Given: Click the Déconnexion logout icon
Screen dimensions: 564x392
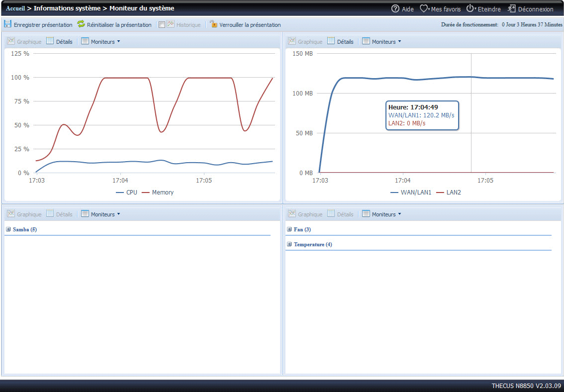Looking at the screenshot, I should pyautogui.click(x=511, y=8).
